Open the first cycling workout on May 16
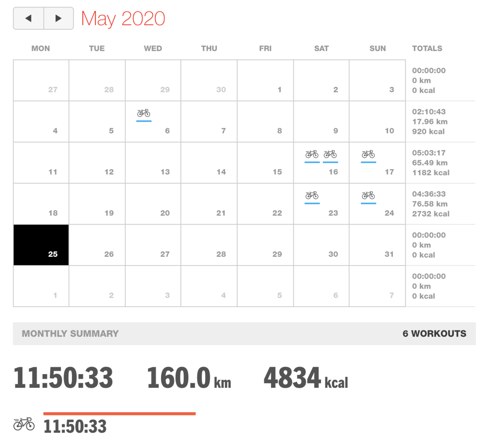The height and width of the screenshot is (448, 482). tap(312, 155)
